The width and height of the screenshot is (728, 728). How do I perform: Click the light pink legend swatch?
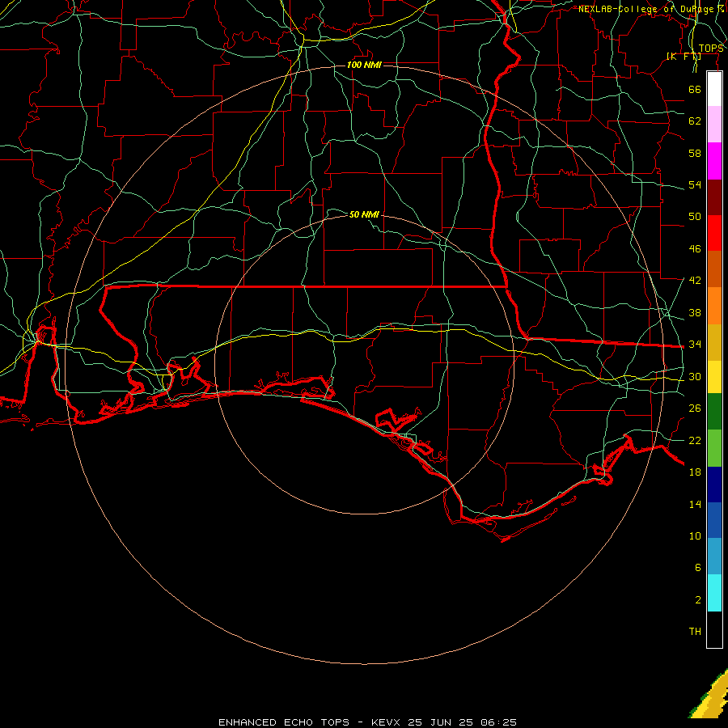(714, 125)
